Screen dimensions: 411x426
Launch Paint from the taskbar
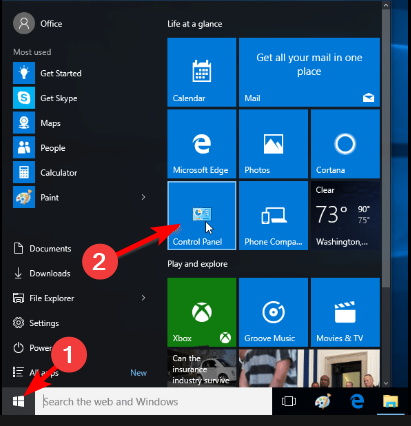point(323,401)
